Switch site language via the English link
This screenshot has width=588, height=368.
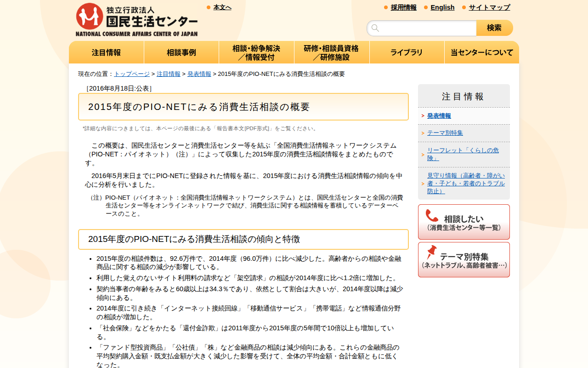[442, 7]
